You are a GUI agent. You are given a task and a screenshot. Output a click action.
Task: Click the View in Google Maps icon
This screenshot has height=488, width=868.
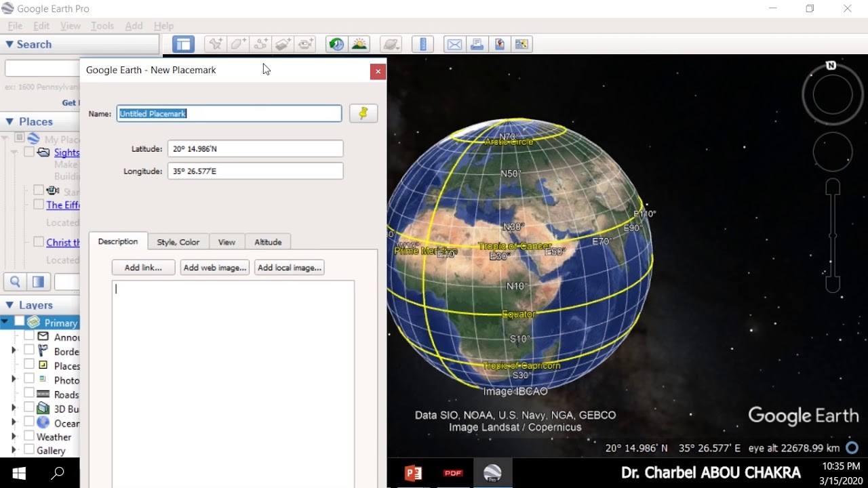tap(521, 45)
